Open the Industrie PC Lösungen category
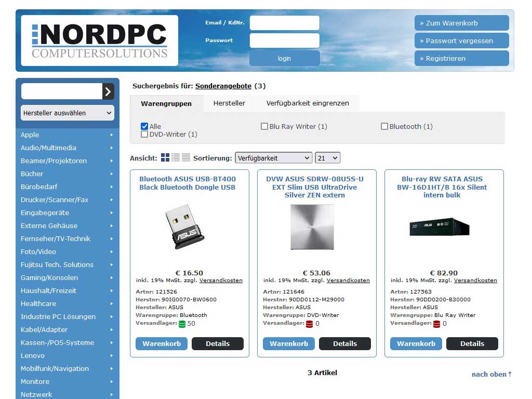Screen dimensions: 532x399 (x=58, y=316)
